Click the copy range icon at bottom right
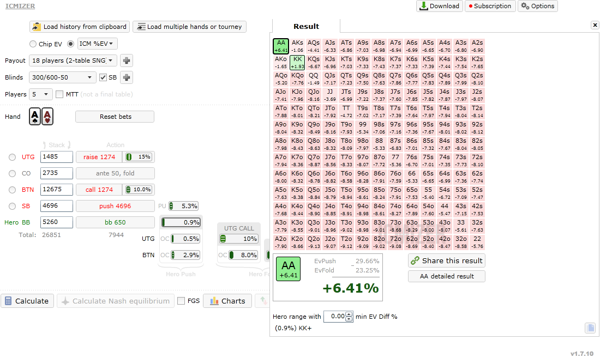600x364 pixels. [x=590, y=327]
